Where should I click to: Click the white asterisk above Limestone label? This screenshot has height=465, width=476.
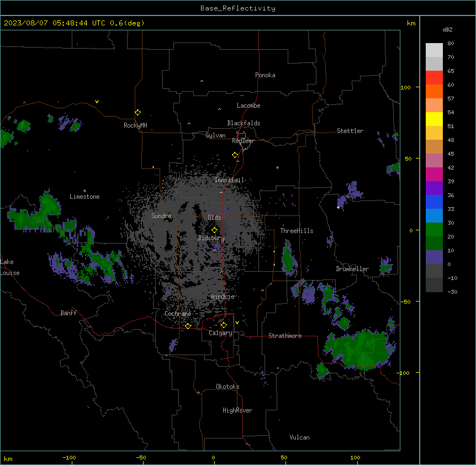tap(84, 191)
